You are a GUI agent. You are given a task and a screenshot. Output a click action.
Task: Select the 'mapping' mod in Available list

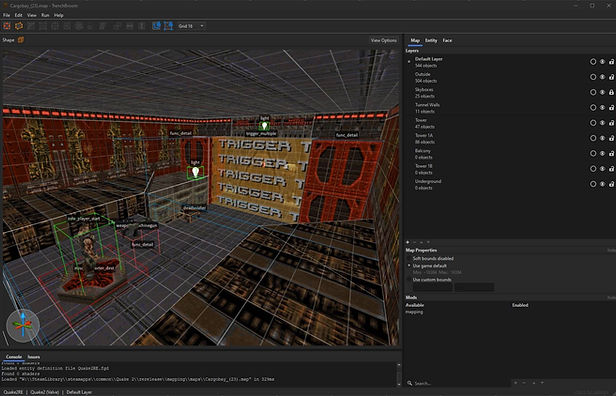coord(414,312)
